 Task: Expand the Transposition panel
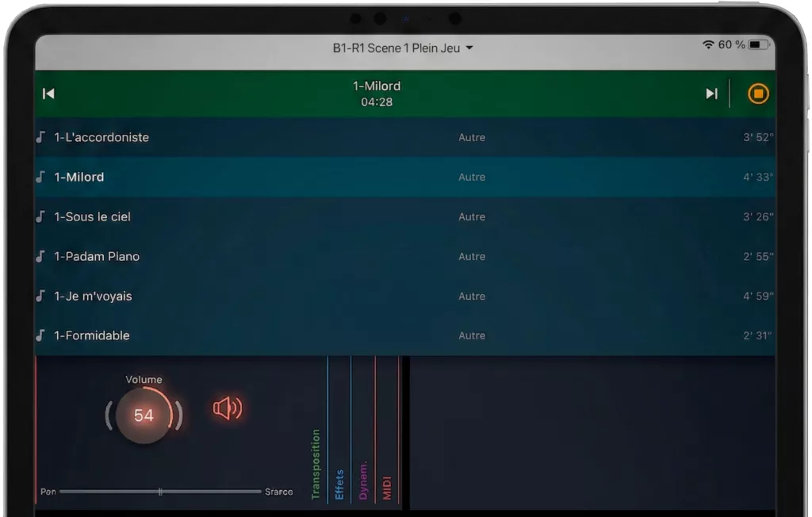pos(316,464)
